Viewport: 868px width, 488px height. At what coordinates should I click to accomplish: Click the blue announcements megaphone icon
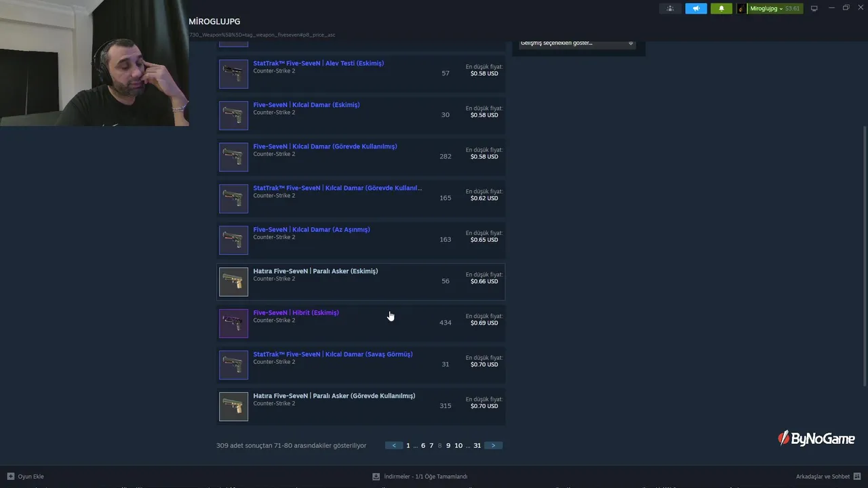pos(696,8)
